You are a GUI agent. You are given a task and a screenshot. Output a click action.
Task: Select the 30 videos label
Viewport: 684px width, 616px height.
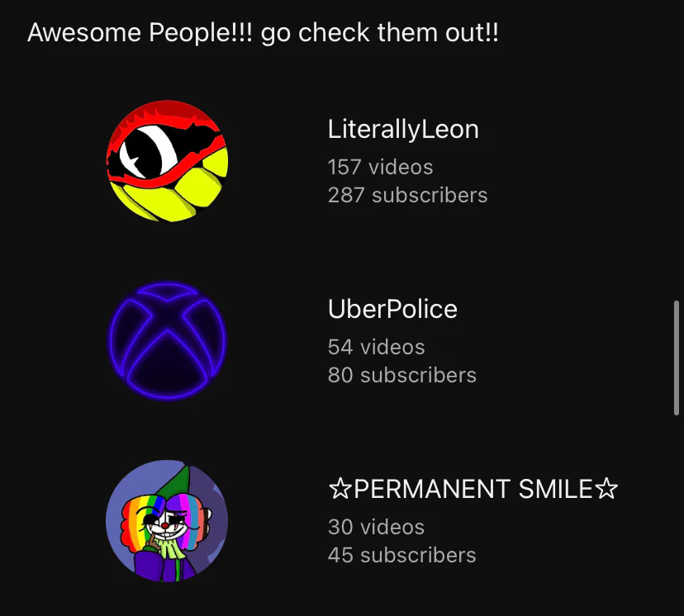(376, 527)
